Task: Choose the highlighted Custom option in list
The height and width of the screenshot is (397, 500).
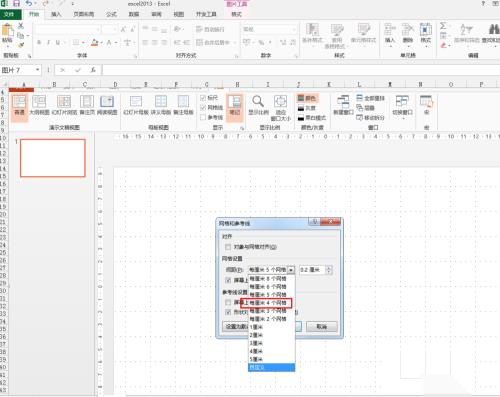Action: pos(272,367)
